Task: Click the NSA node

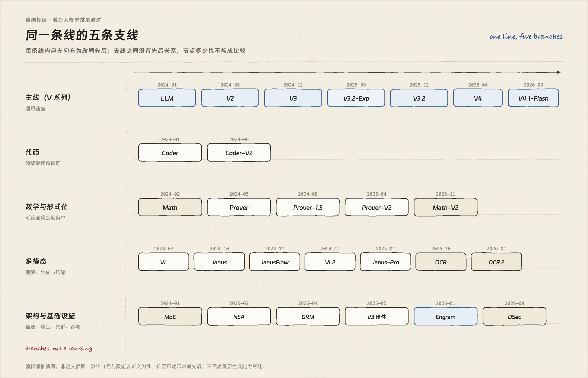Action: [239, 316]
